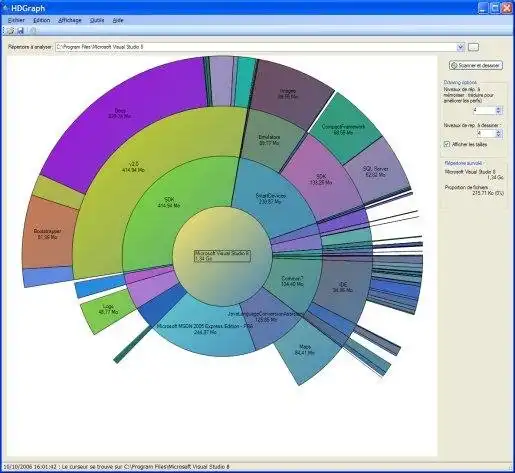Open the Edition menu
The image size is (515, 473).
pos(42,20)
